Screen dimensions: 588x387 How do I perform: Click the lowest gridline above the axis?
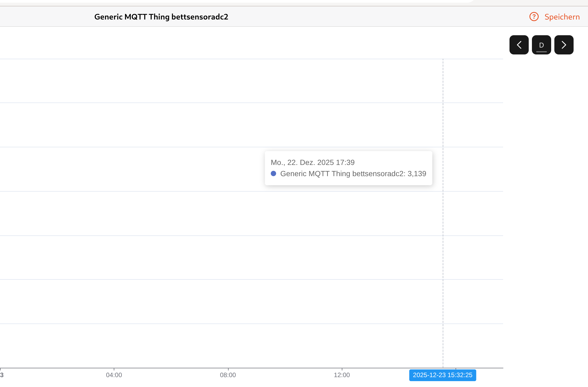(240, 324)
